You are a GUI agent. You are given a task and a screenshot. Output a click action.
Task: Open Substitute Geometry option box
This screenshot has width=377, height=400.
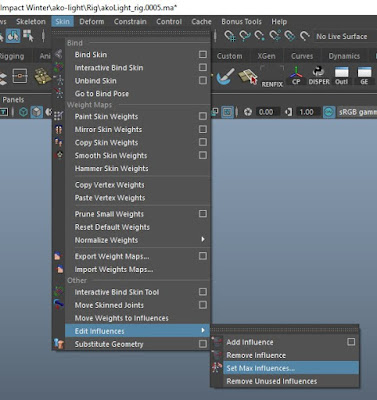(203, 344)
